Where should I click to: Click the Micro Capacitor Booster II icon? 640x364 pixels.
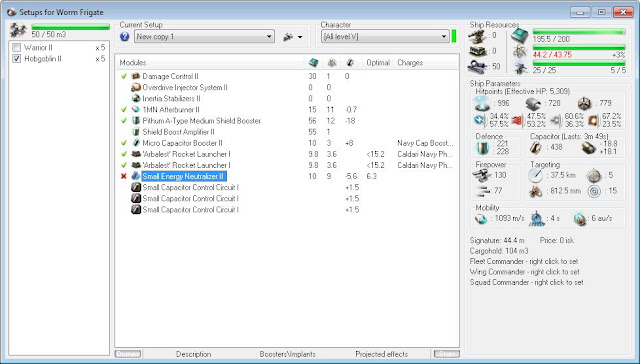click(136, 143)
